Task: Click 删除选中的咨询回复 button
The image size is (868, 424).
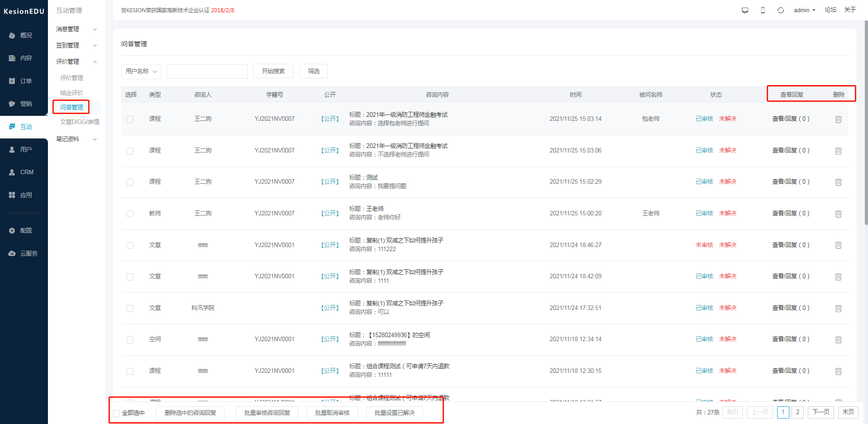Action: coord(190,413)
